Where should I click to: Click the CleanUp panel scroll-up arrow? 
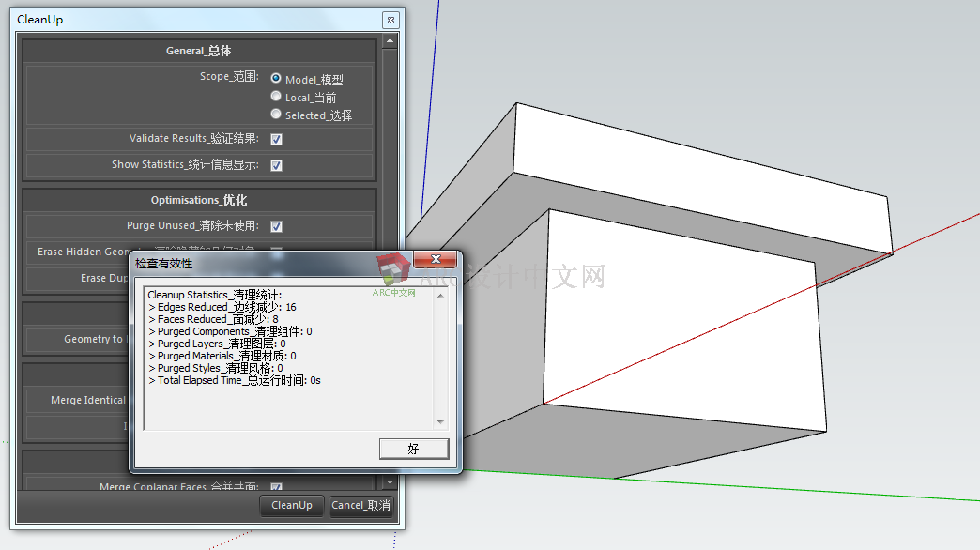390,41
